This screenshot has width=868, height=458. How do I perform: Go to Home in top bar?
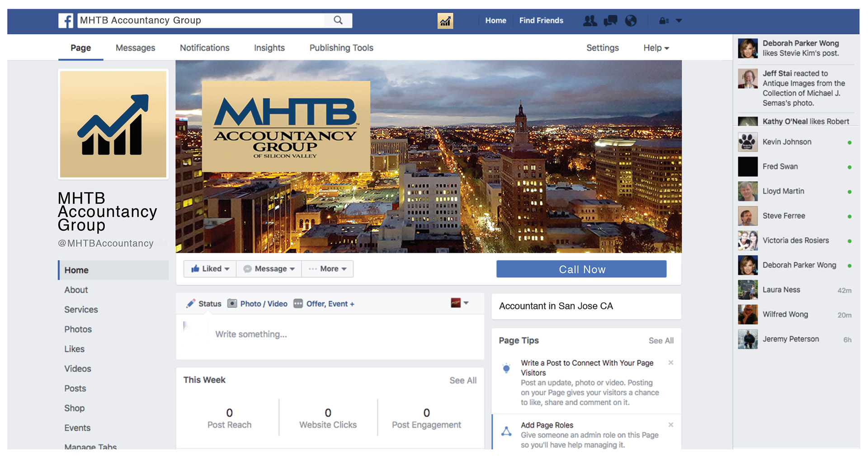coord(495,21)
